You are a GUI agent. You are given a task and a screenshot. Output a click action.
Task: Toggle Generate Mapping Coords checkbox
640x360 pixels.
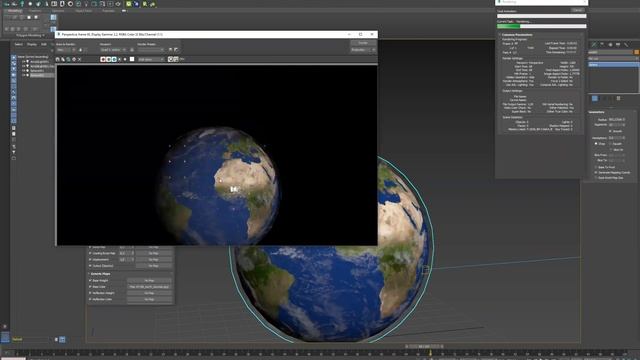click(x=596, y=173)
